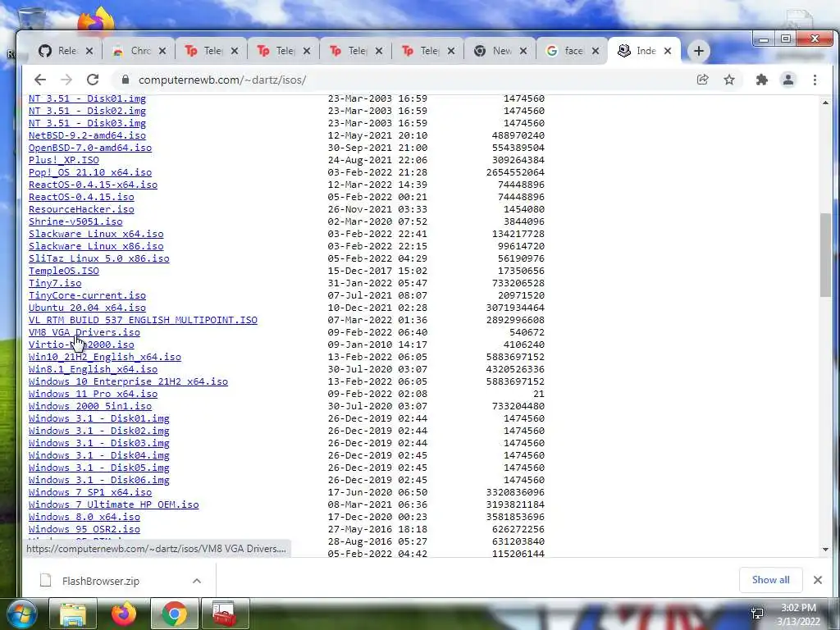Open the NetBSD-9.2-amd64.iso link
Viewport: 840px width, 630px height.
pos(87,135)
